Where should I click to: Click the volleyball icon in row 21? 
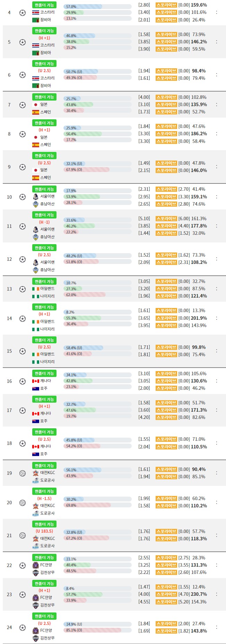pyautogui.click(x=23, y=535)
